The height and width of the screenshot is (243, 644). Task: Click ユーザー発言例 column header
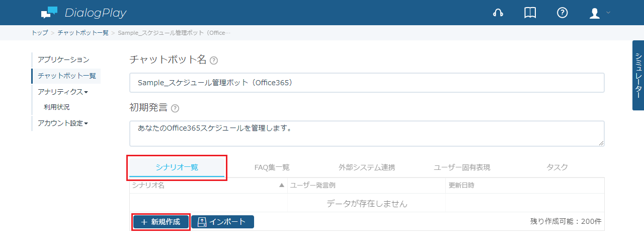tap(366, 186)
